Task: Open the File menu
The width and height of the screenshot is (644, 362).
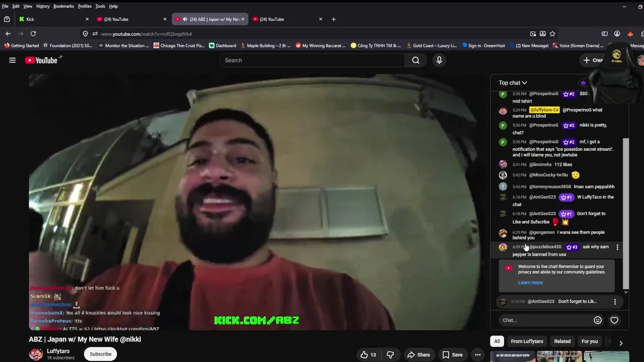Action: [5, 6]
